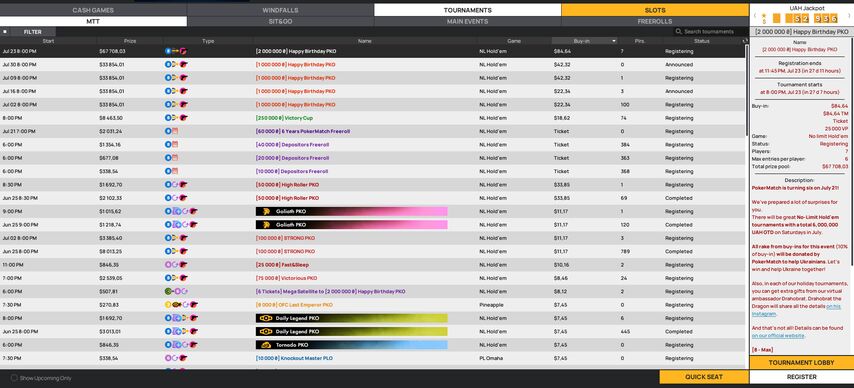Click next arrow in UAH Jackpot widget
854x388 pixels.
(x=850, y=16)
